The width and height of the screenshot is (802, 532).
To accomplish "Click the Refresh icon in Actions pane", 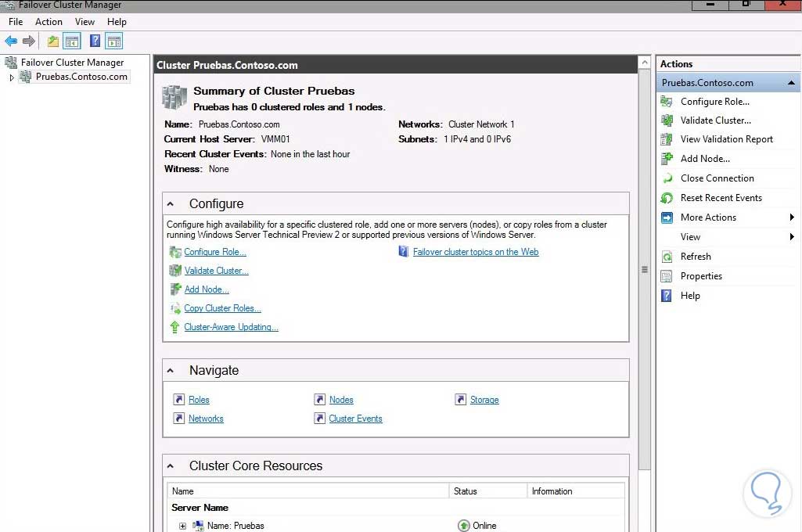I will [667, 257].
